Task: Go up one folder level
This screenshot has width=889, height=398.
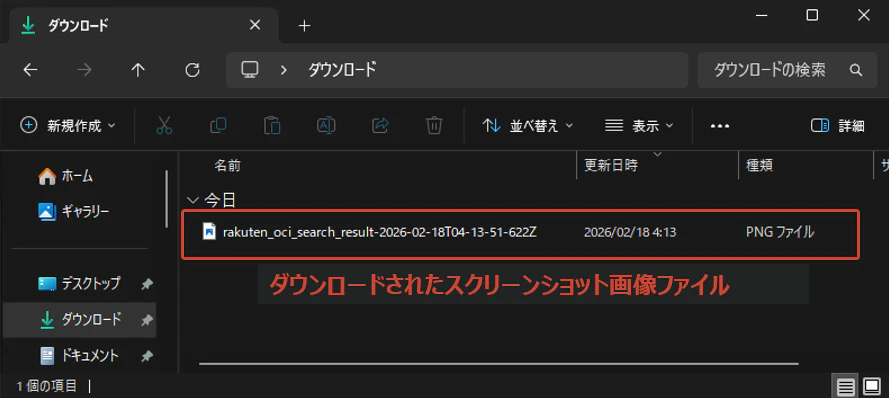Action: tap(138, 70)
